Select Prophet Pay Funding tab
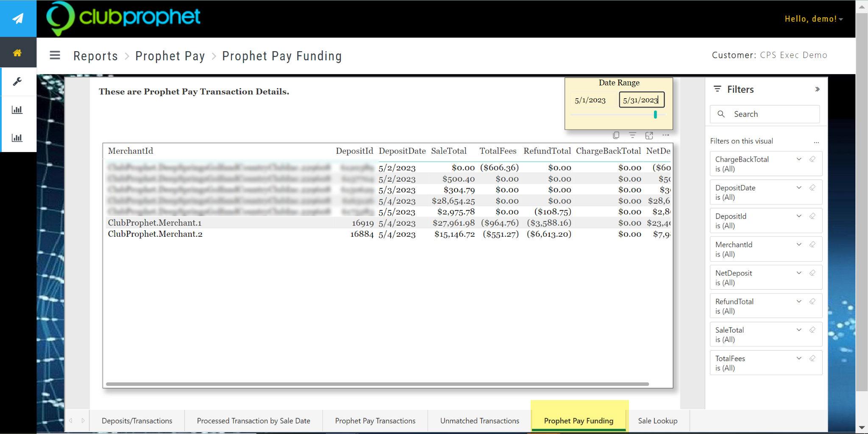Viewport: 868px width, 434px height. [579, 420]
